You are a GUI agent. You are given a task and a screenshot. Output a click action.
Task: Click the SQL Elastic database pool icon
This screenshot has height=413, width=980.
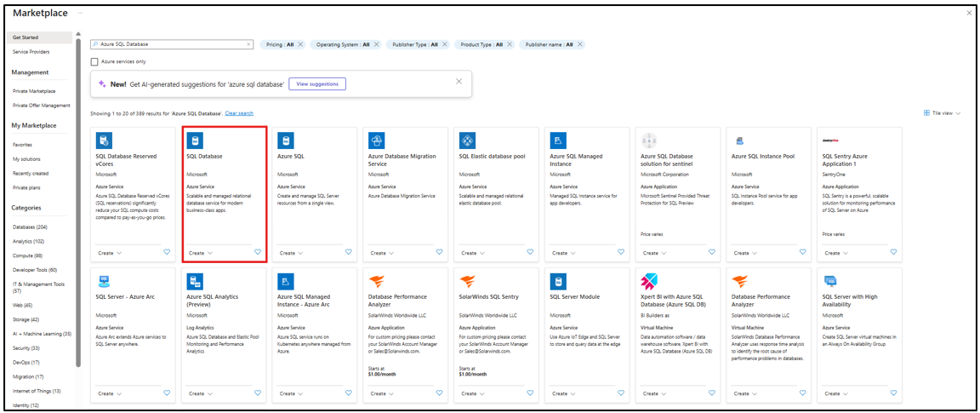point(467,141)
